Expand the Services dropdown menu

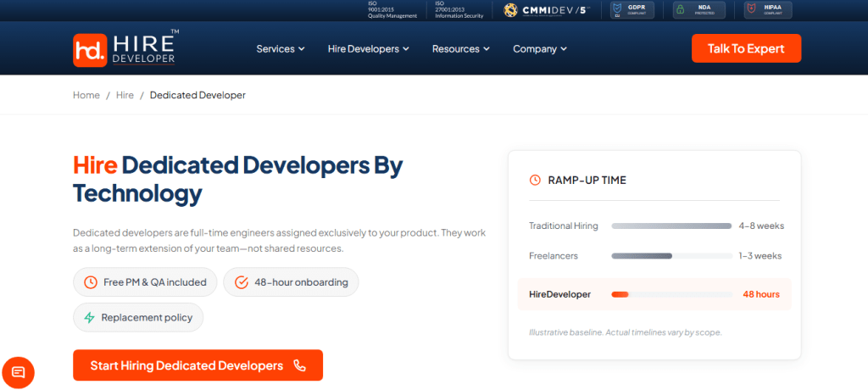pyautogui.click(x=281, y=49)
